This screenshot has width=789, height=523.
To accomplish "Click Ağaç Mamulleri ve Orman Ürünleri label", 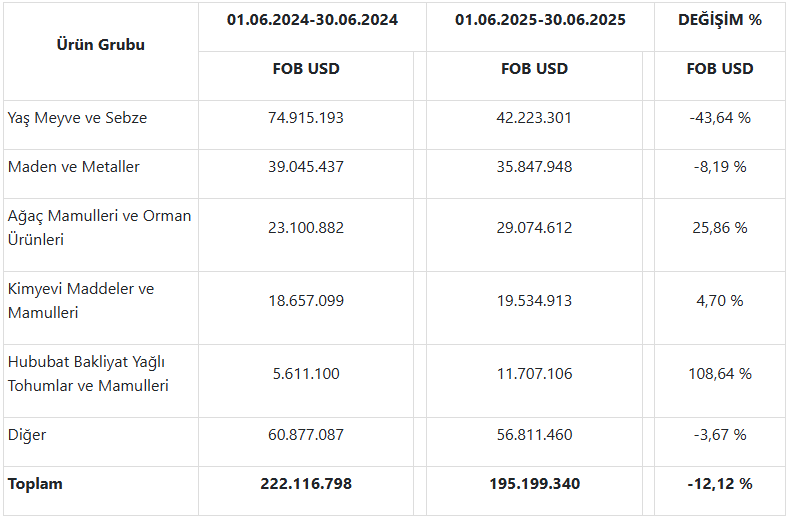I will tap(99, 228).
